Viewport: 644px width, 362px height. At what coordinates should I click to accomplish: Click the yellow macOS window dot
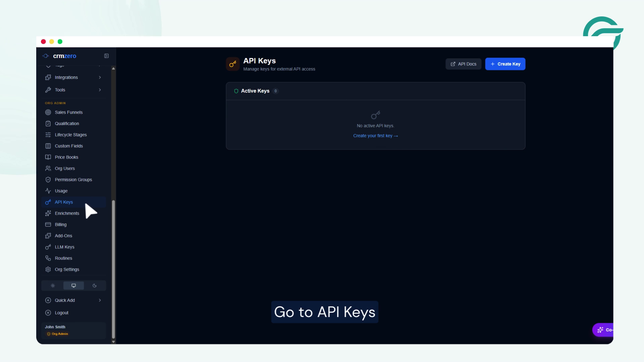tap(52, 42)
